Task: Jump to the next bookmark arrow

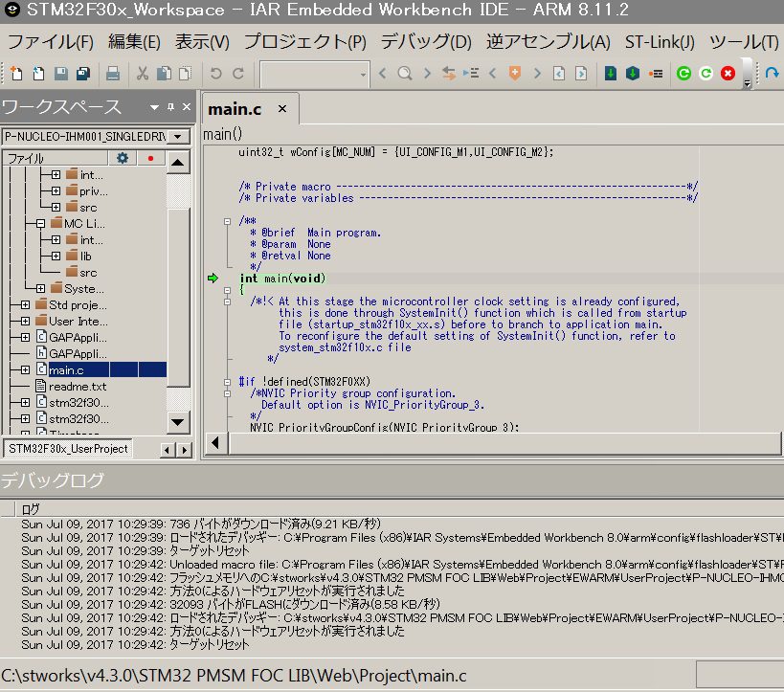Action: point(537,74)
